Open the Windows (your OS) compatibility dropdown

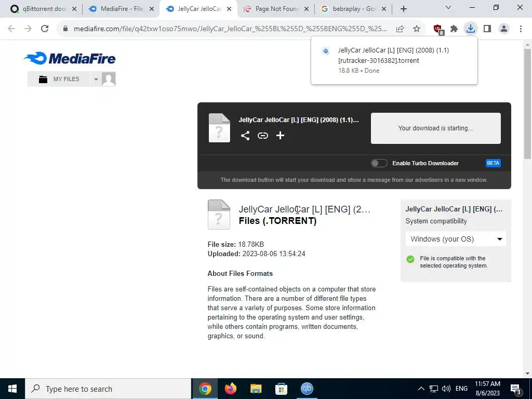(456, 239)
